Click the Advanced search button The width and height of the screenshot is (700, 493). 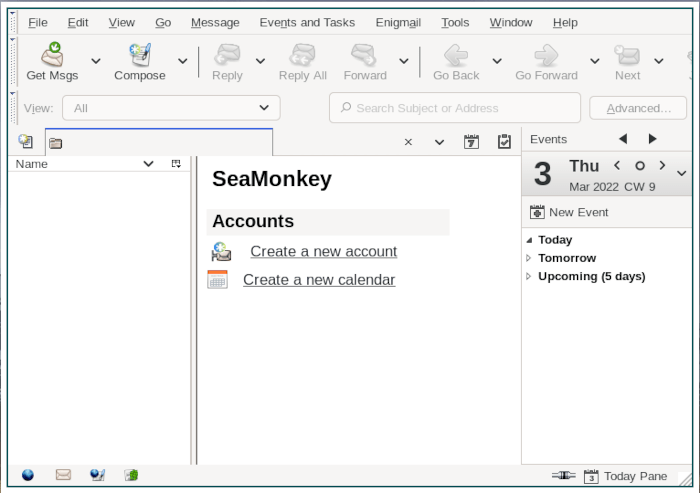(x=638, y=108)
